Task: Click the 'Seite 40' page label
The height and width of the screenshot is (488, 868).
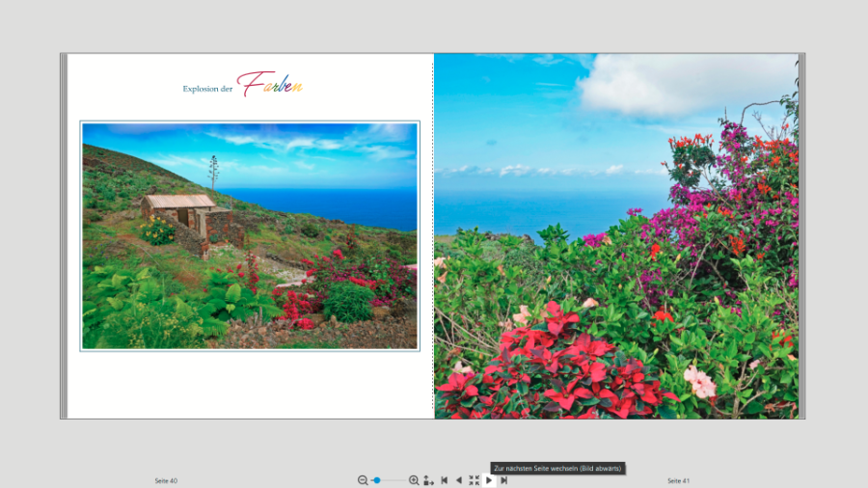Action: pos(166,480)
